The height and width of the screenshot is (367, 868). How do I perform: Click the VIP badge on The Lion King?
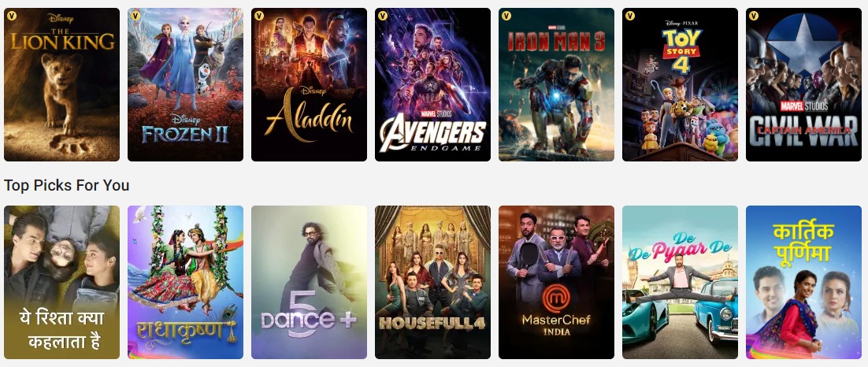coord(12,16)
